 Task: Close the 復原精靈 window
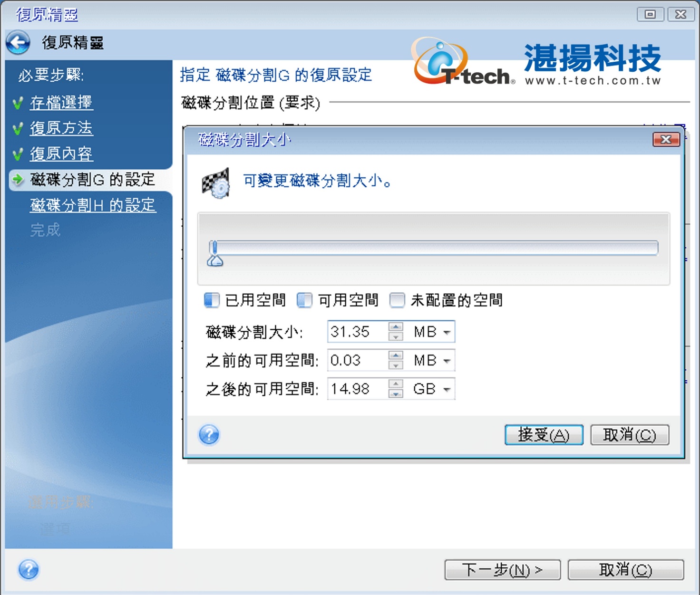pyautogui.click(x=681, y=14)
